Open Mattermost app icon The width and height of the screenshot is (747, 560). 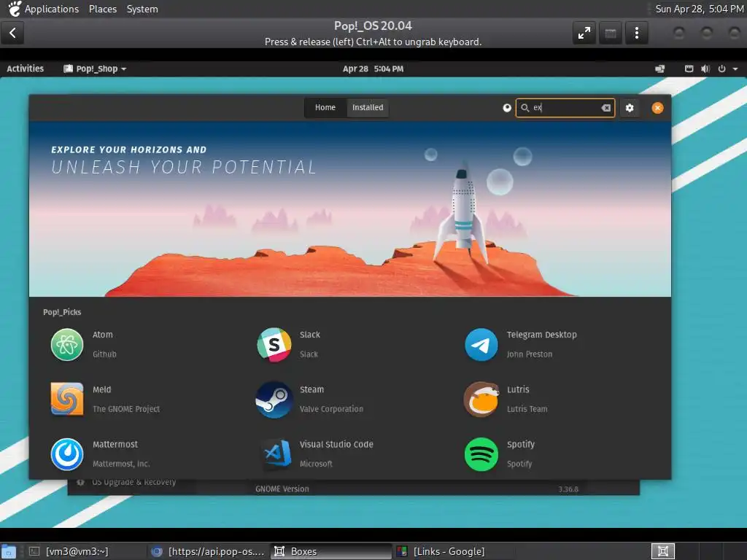tap(66, 454)
